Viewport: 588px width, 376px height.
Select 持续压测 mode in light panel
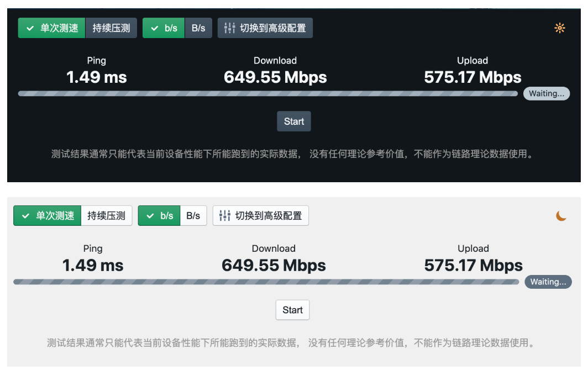107,216
